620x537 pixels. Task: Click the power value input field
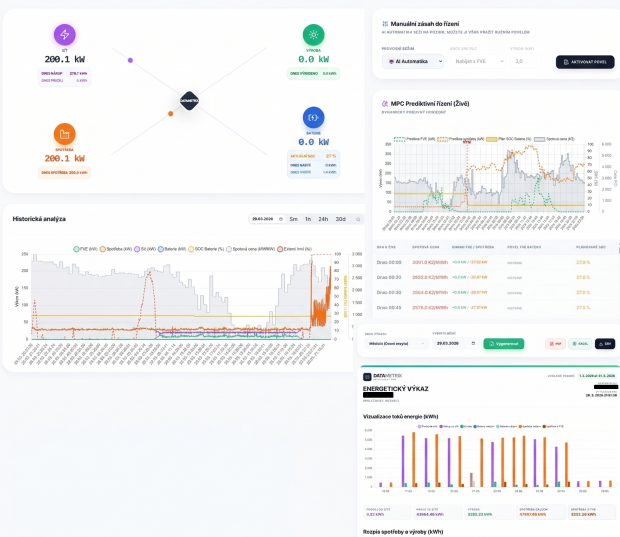point(525,61)
